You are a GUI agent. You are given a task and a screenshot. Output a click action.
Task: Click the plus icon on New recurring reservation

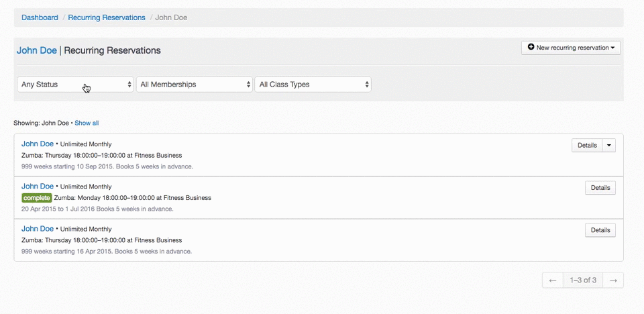(x=531, y=48)
